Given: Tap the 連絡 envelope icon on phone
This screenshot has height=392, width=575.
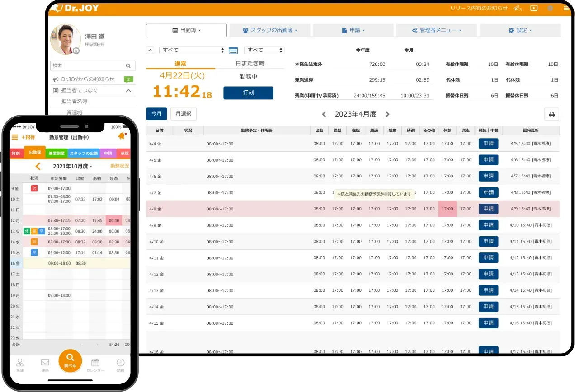Looking at the screenshot, I should [45, 364].
